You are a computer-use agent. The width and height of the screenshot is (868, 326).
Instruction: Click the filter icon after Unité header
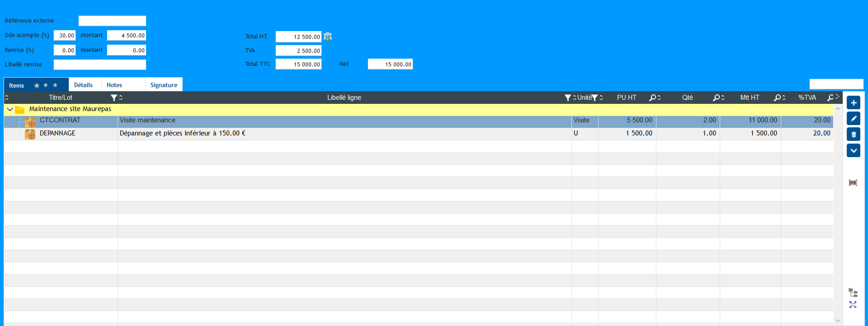coord(595,98)
